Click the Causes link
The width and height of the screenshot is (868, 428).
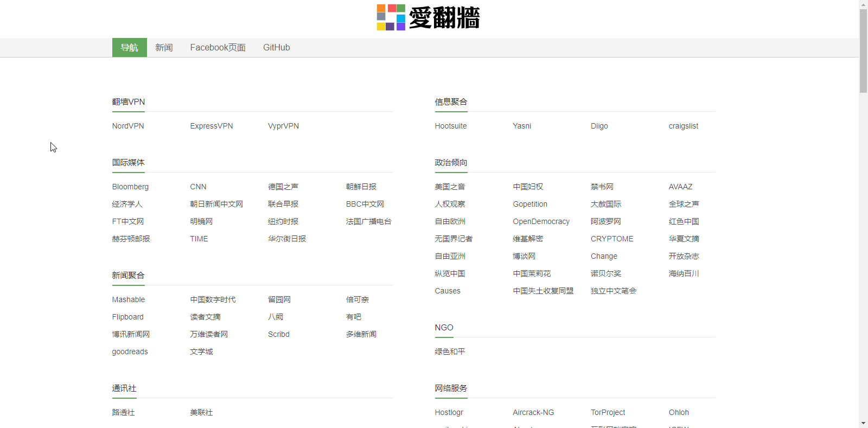[x=448, y=291]
